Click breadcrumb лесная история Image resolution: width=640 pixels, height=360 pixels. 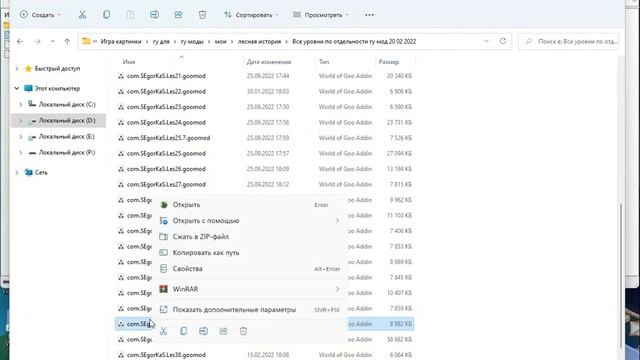(x=260, y=41)
